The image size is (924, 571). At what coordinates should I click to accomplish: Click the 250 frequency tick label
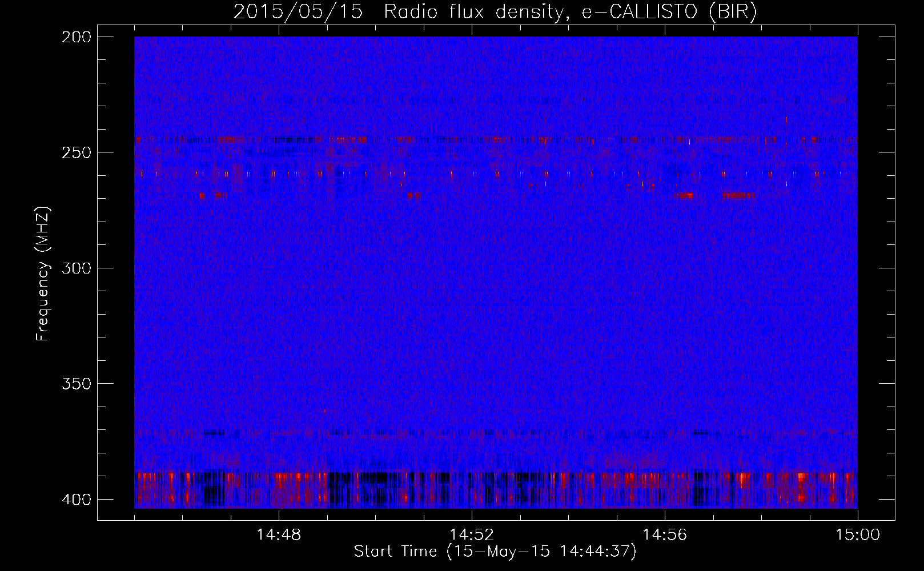click(76, 152)
